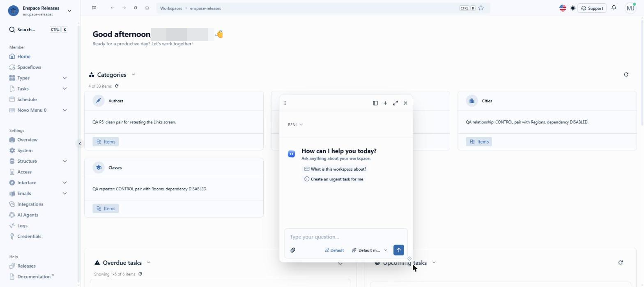644x287 pixels.
Task: Expand the Types section chevron
Action: pyautogui.click(x=64, y=78)
